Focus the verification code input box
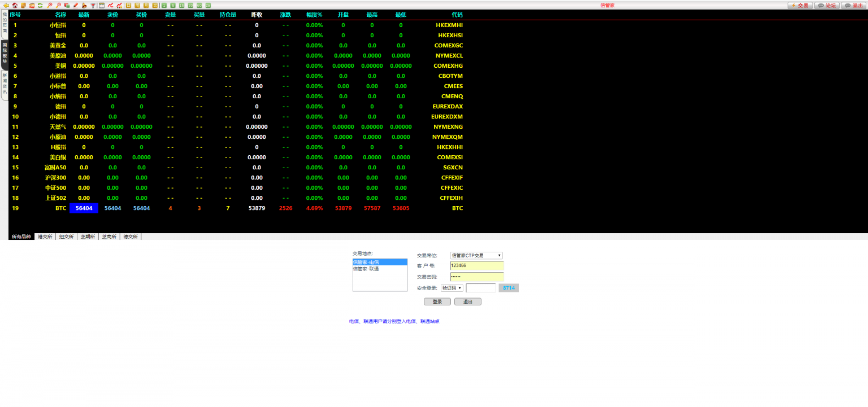Viewport: 868px width, 407px height. click(480, 288)
